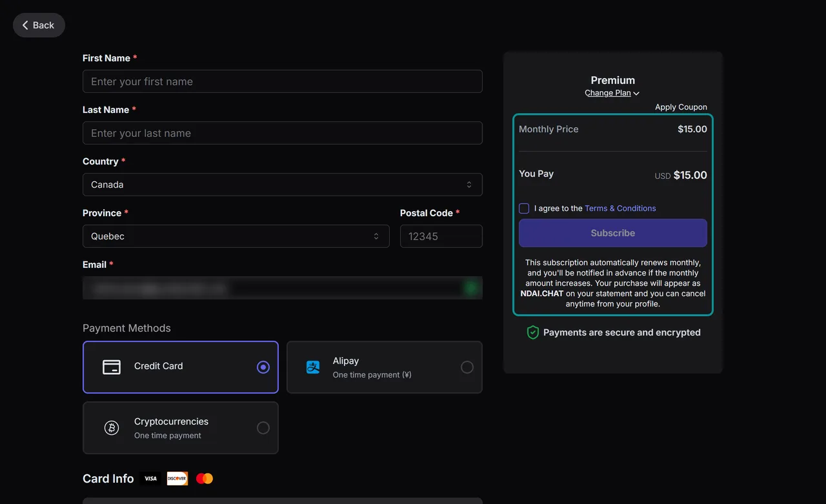826x504 pixels.
Task: Select the Alipay radio button
Action: tap(467, 367)
